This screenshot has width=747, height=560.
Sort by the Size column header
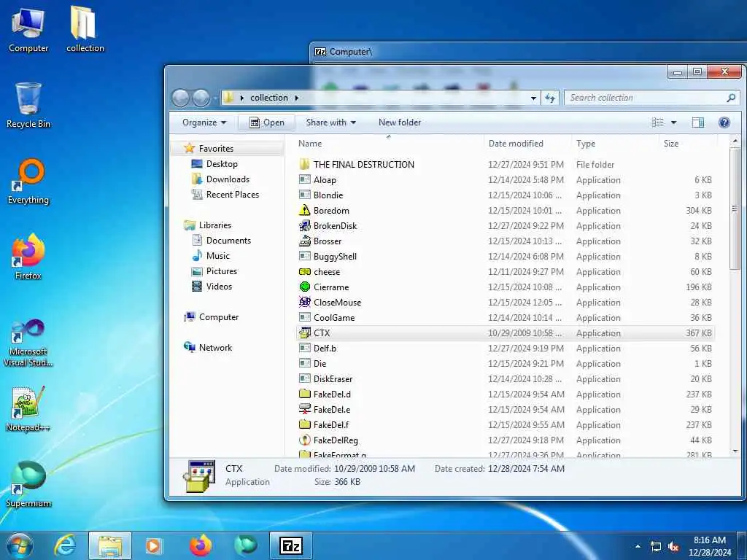(688, 144)
